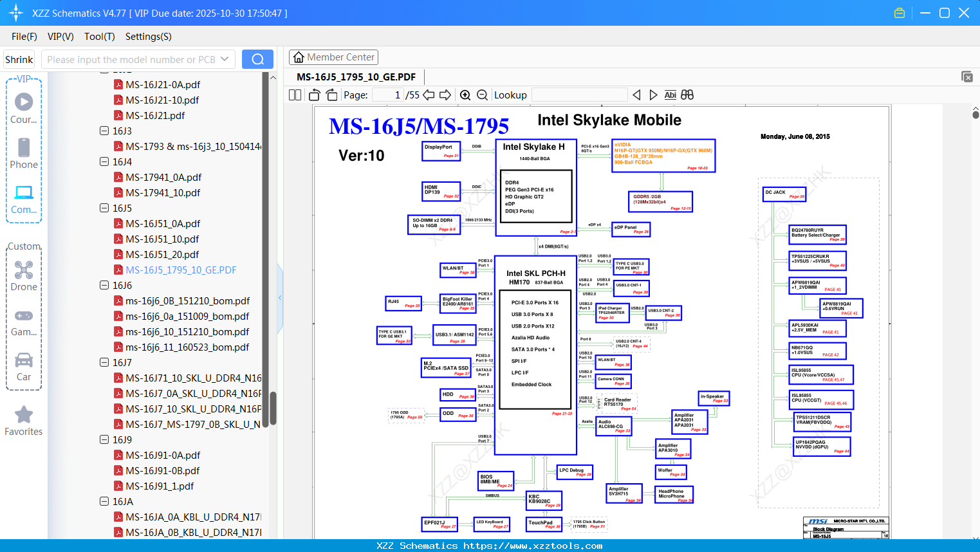Click the file tree scroll-up arrow
The height and width of the screenshot is (552, 980).
click(x=273, y=77)
